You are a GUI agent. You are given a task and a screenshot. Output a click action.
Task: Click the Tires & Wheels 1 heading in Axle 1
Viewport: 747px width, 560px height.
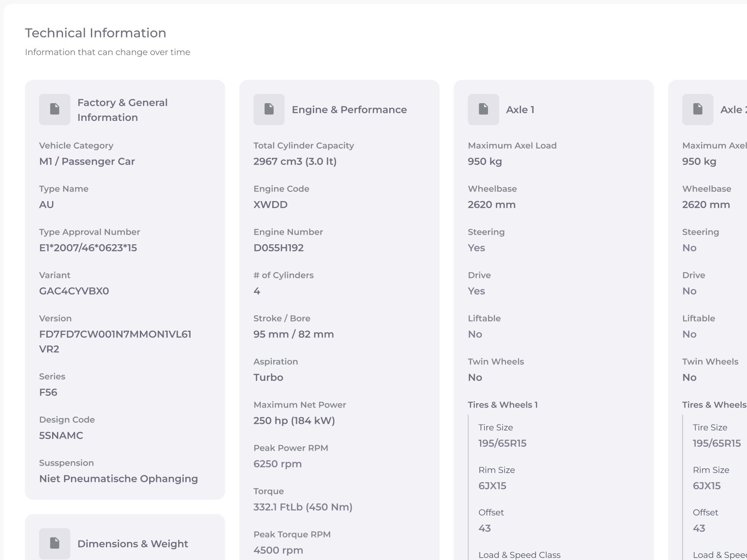tap(503, 405)
